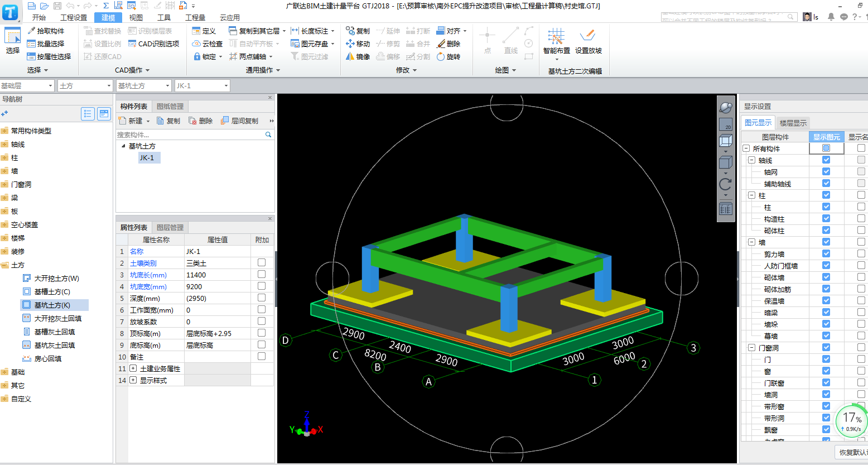This screenshot has width=868, height=465.
Task: Choose 按属性选择 select by attribute
Action: tap(49, 56)
